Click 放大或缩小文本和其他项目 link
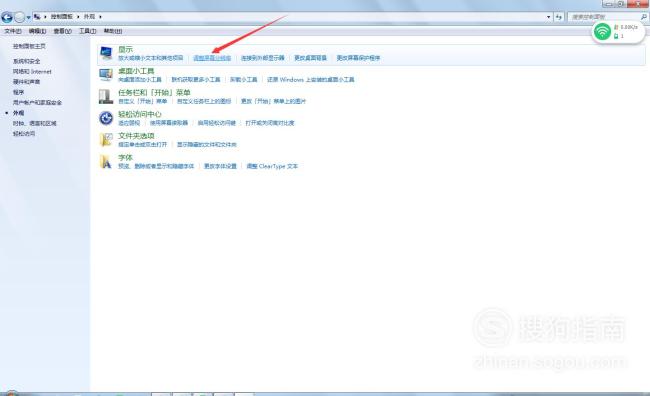650x396 pixels. [150, 58]
